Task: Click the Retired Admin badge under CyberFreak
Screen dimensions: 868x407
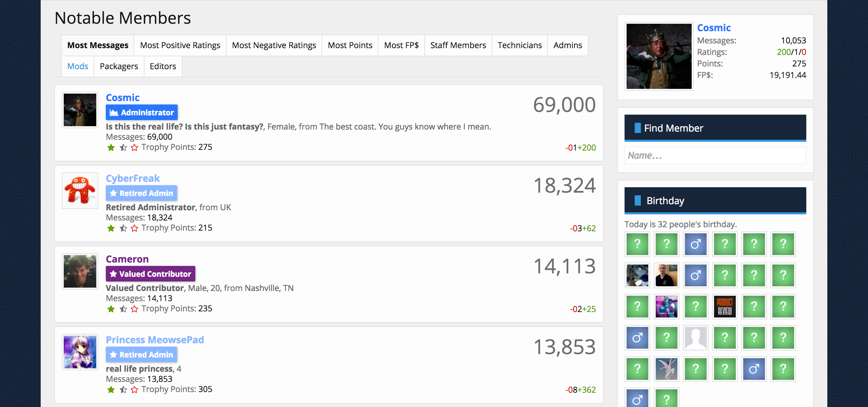Action: click(x=141, y=193)
